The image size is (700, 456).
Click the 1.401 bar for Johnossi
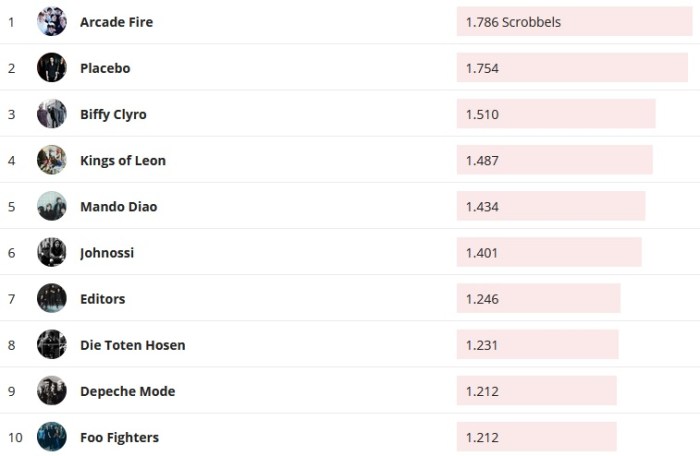click(549, 252)
